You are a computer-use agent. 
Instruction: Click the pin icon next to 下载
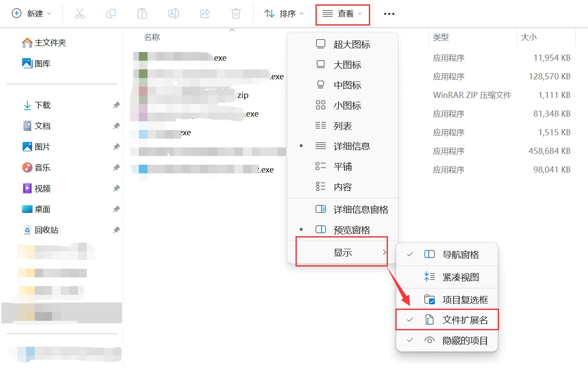116,105
